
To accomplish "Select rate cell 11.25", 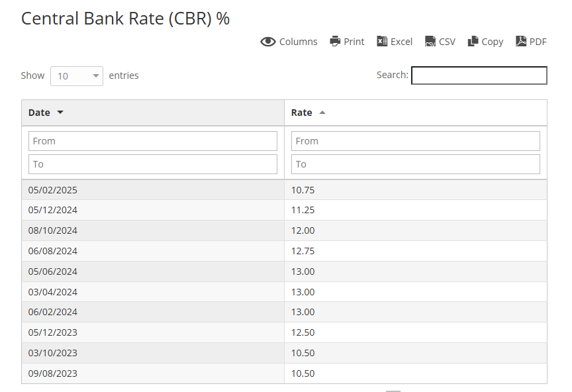I will pyautogui.click(x=416, y=210).
